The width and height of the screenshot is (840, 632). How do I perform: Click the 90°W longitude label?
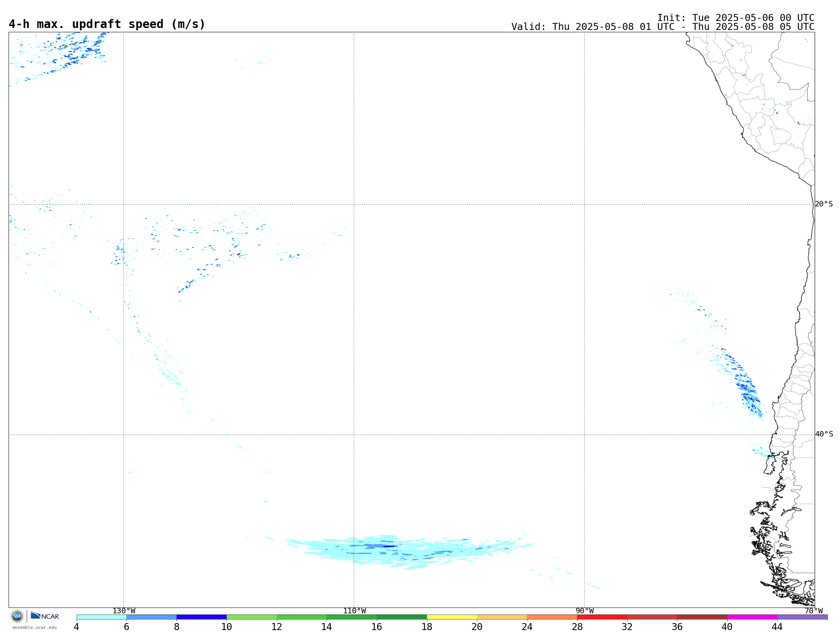584,611
